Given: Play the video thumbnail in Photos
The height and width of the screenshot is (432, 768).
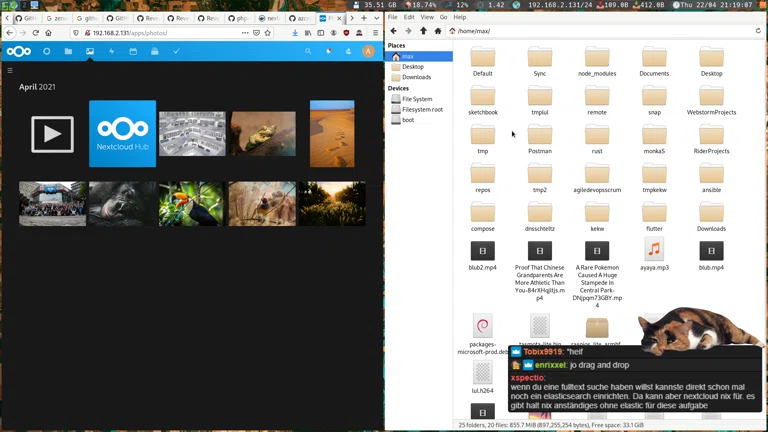Looking at the screenshot, I should pos(52,134).
